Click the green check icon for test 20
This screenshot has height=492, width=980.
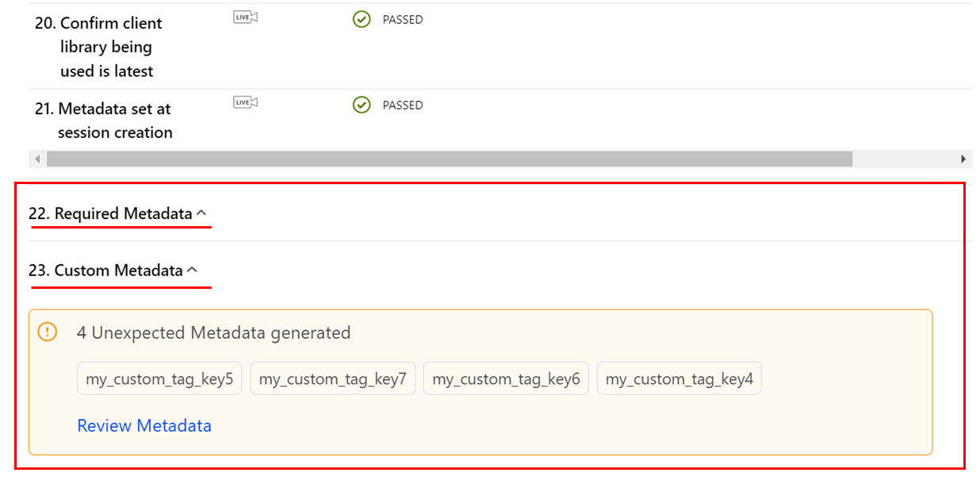[362, 20]
